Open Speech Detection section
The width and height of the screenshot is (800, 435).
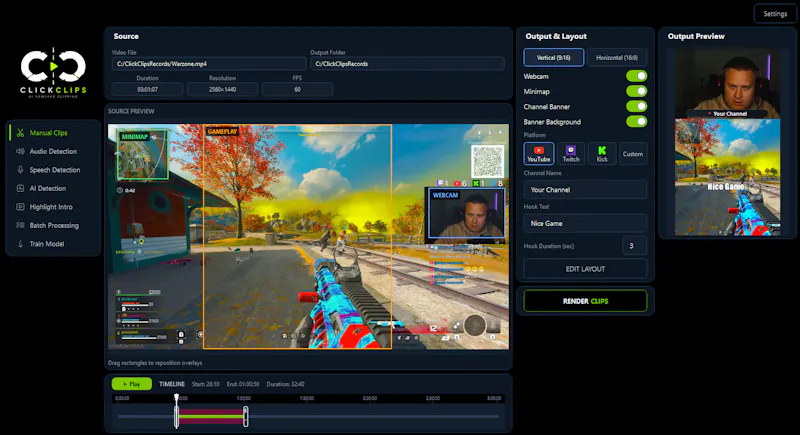coord(54,170)
